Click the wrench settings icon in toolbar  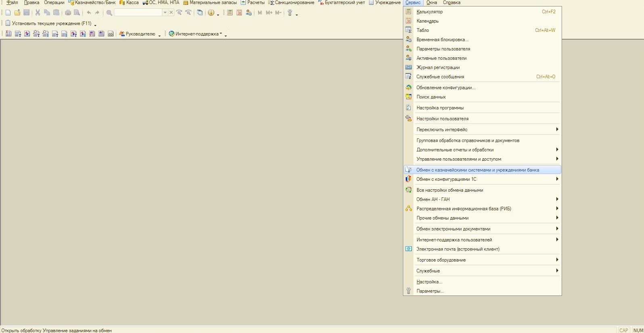(x=289, y=13)
